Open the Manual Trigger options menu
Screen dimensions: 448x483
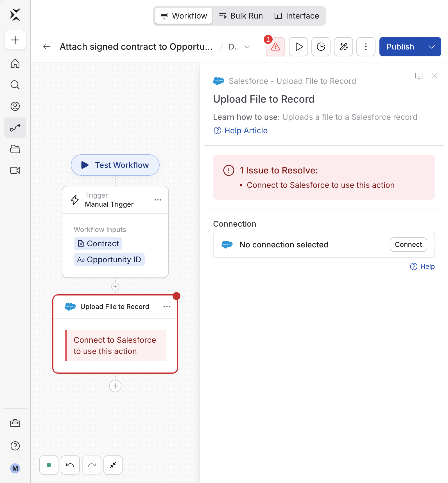click(x=158, y=200)
